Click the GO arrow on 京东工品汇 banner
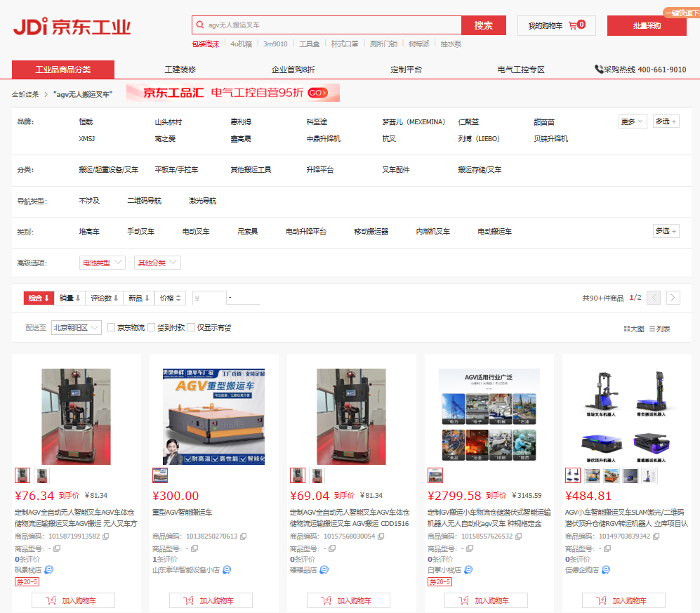The height and width of the screenshot is (613, 700). click(317, 93)
